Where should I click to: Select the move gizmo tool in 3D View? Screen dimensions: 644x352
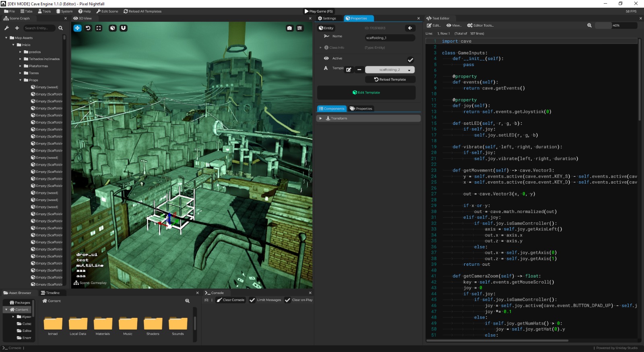click(77, 28)
